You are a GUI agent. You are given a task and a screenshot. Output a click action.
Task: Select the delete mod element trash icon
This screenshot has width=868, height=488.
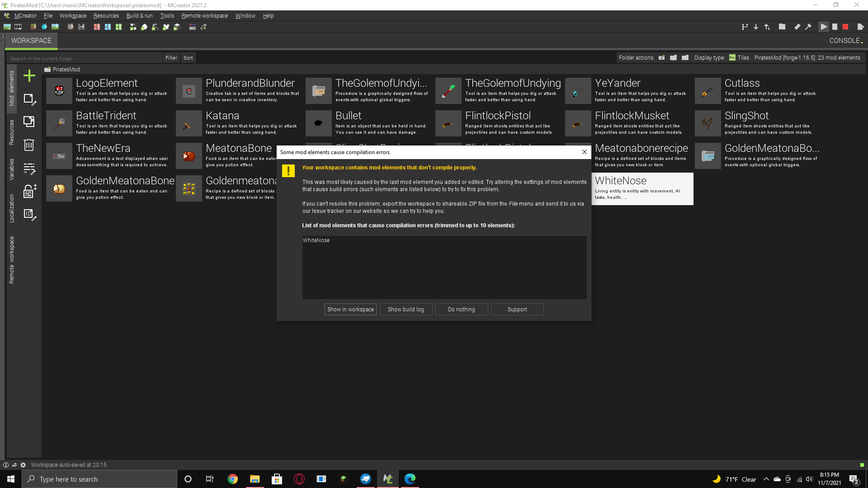(29, 145)
